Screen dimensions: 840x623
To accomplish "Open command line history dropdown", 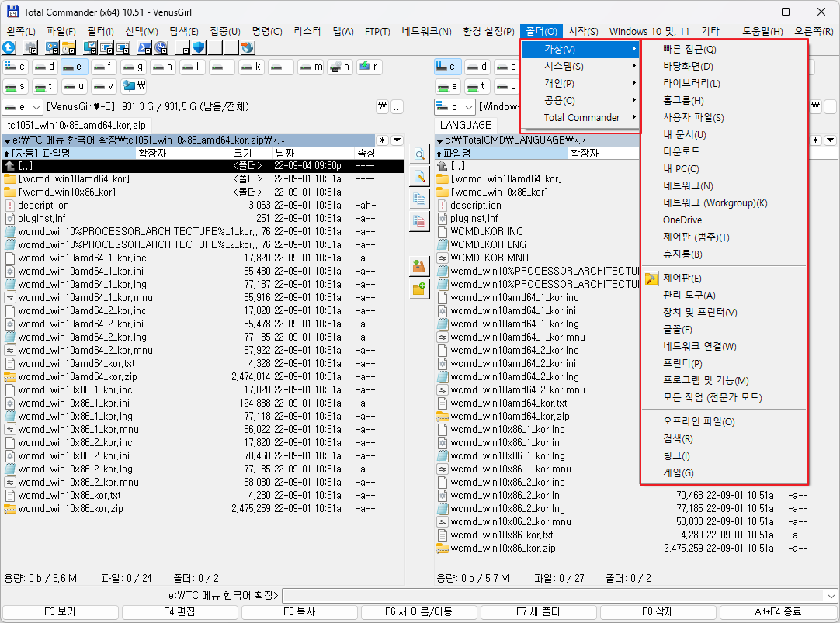I will pos(831,596).
